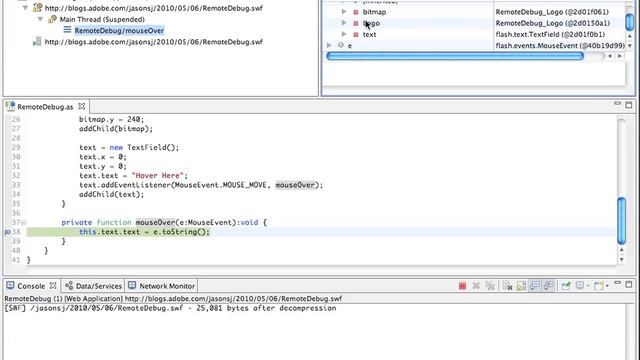Click value 'flash.events.MouseEvent (@40b19d99)'
Viewport: 640px width, 360px height.
tap(560, 46)
